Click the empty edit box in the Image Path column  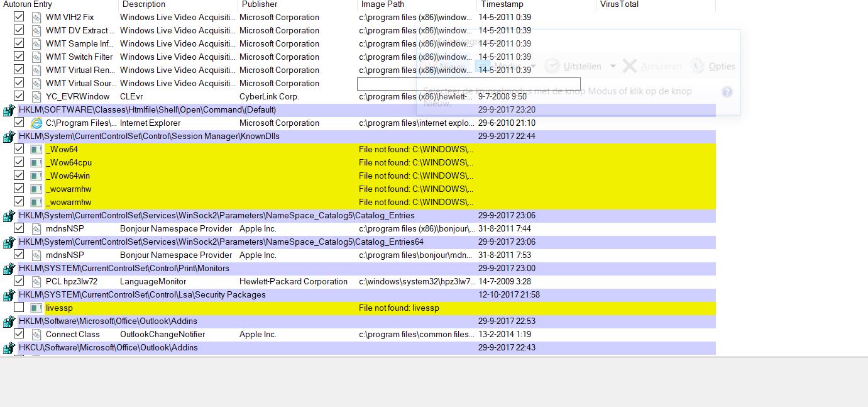coord(469,84)
